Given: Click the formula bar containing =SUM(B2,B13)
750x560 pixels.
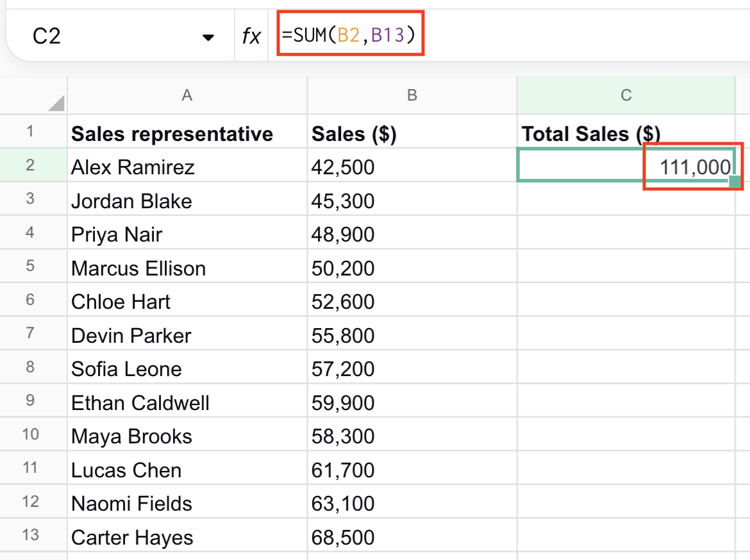Looking at the screenshot, I should click(x=350, y=35).
